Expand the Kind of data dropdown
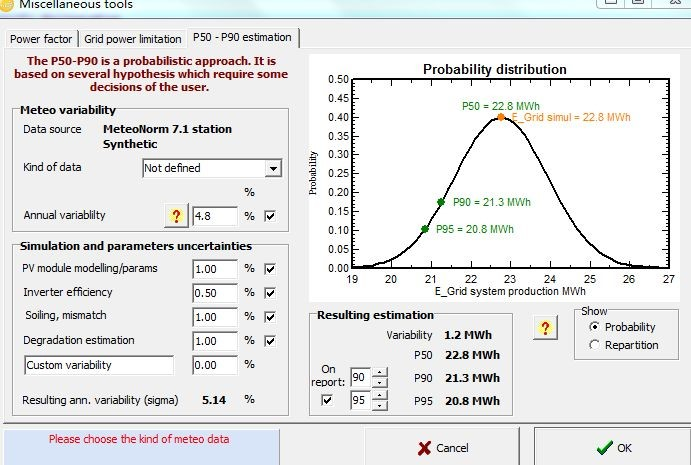Viewport: 691px width, 465px height. [x=273, y=168]
